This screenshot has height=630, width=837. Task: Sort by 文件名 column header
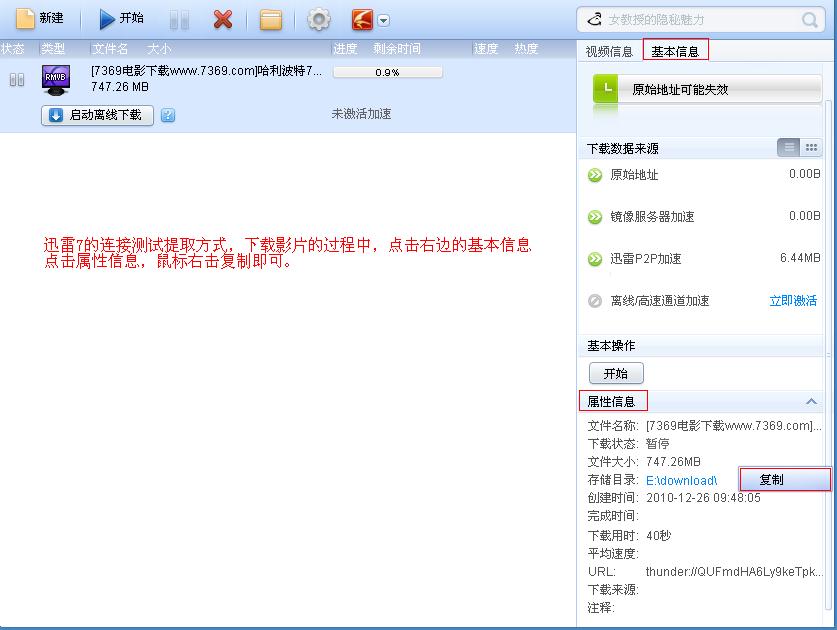tap(110, 49)
